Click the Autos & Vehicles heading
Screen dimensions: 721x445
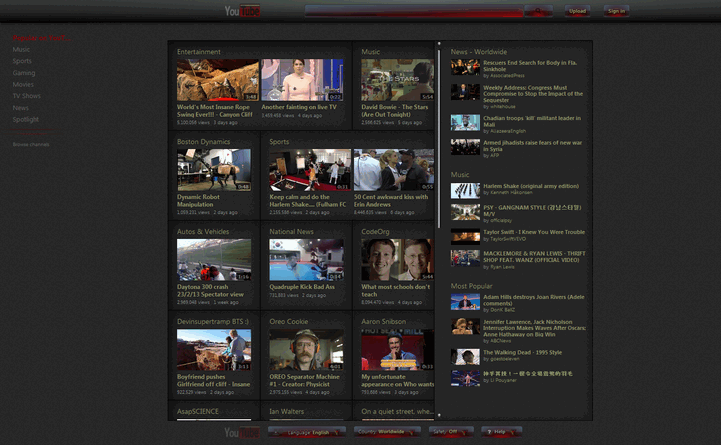203,232
